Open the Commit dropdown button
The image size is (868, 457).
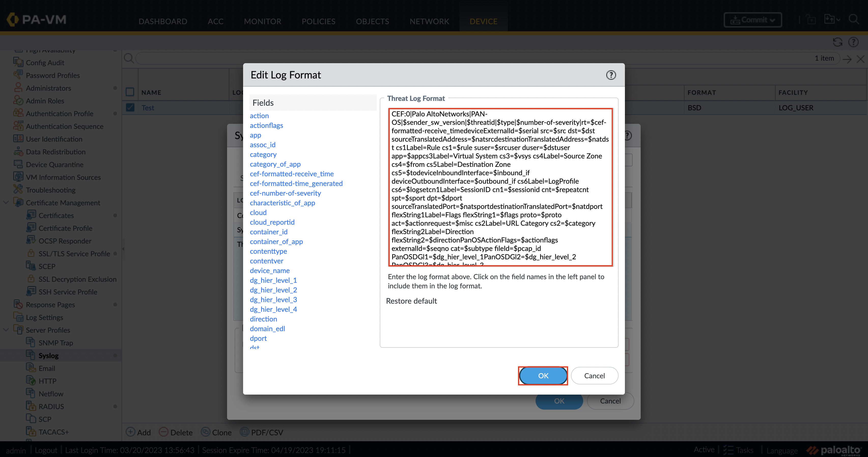coord(752,20)
